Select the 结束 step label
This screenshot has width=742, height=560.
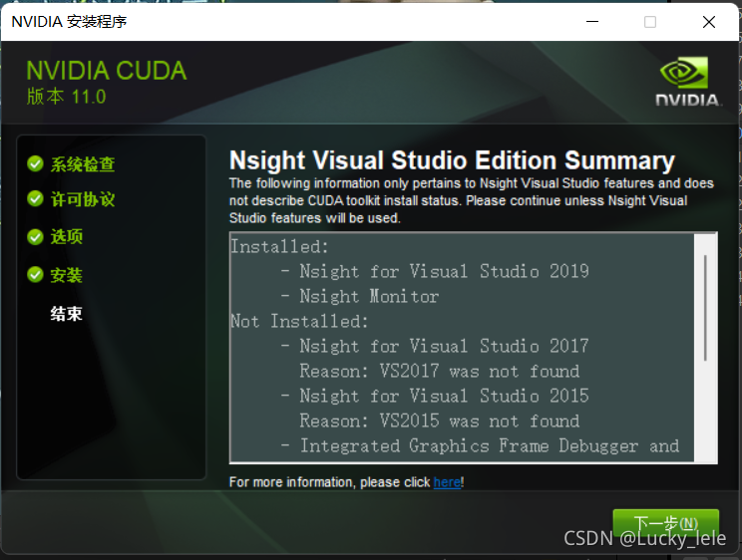tap(67, 314)
